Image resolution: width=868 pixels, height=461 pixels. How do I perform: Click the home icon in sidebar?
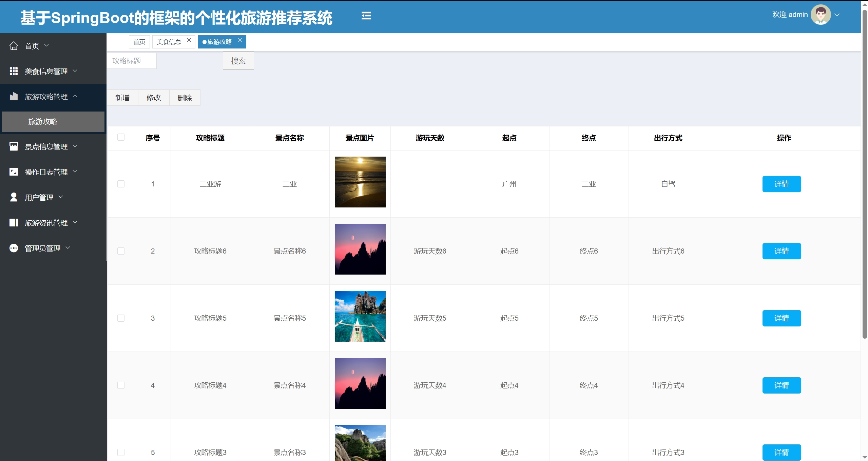14,46
